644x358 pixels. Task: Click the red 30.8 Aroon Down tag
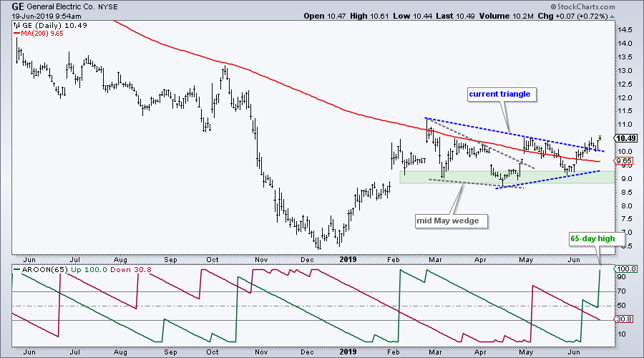click(624, 319)
